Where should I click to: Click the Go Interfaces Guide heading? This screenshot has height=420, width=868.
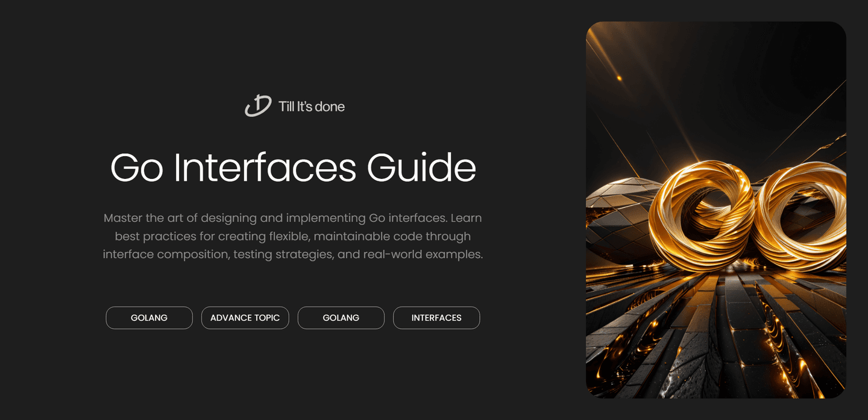pyautogui.click(x=293, y=168)
